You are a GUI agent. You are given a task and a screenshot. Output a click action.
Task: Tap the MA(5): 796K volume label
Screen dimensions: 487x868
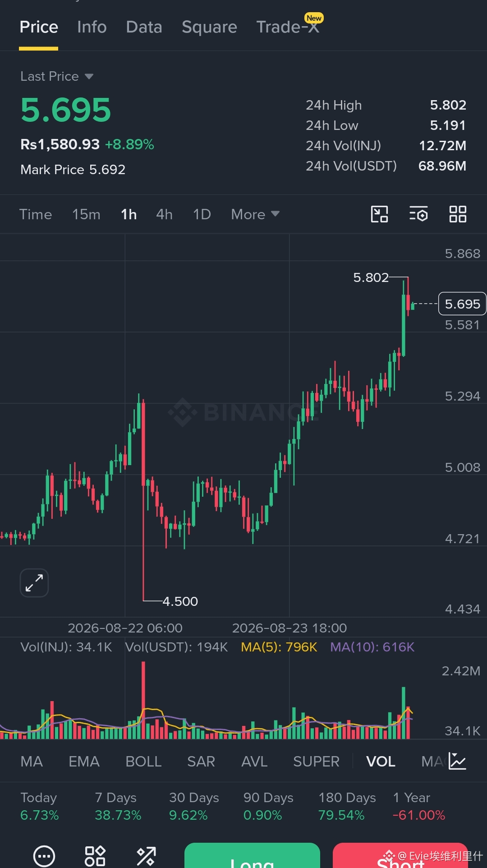coord(279,647)
